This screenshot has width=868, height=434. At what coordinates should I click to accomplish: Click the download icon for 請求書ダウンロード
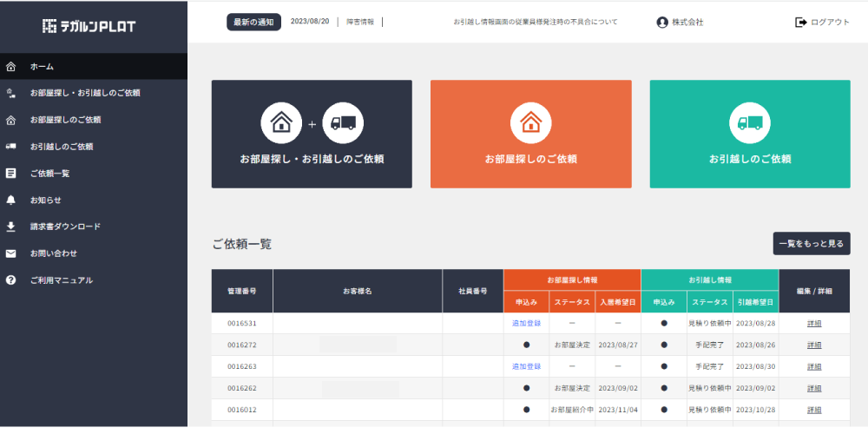click(x=10, y=227)
